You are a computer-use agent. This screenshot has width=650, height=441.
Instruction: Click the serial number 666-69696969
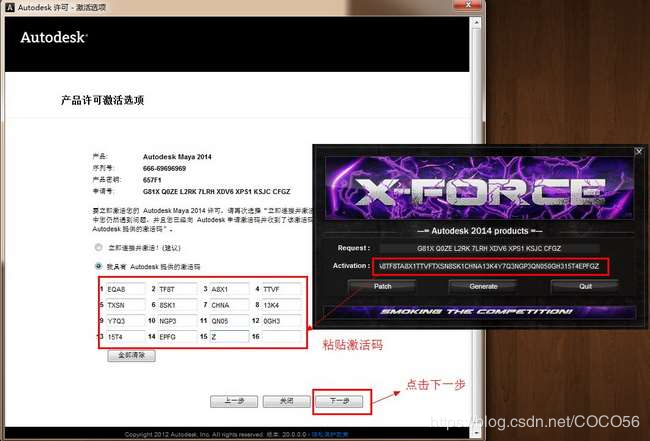[x=164, y=168]
